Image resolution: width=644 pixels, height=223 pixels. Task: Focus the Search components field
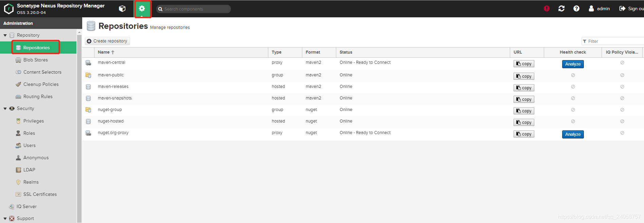(194, 9)
